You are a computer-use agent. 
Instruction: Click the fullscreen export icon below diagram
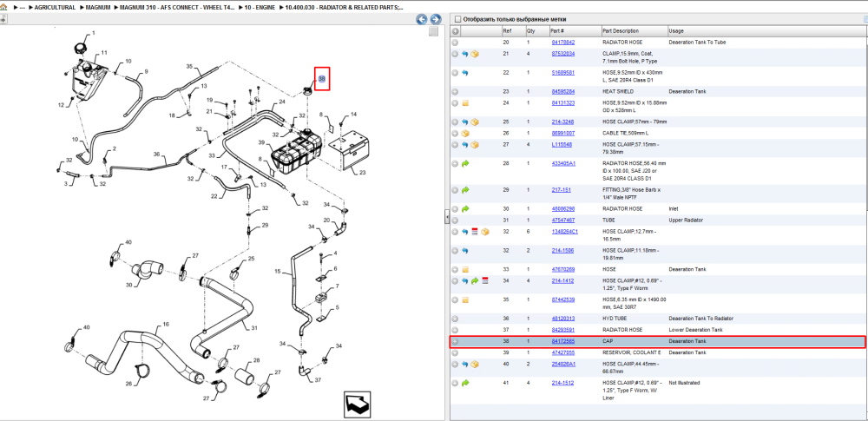(x=357, y=405)
